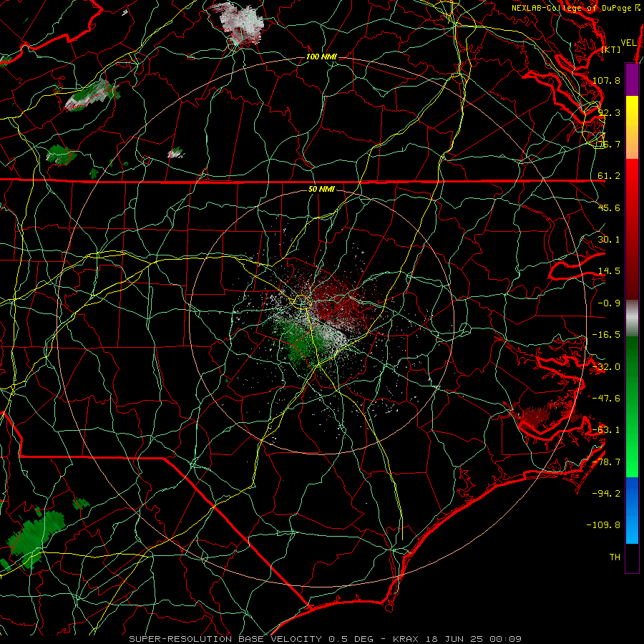
Task: Click the purple segment of the velocity color bar
Action: (x=632, y=79)
